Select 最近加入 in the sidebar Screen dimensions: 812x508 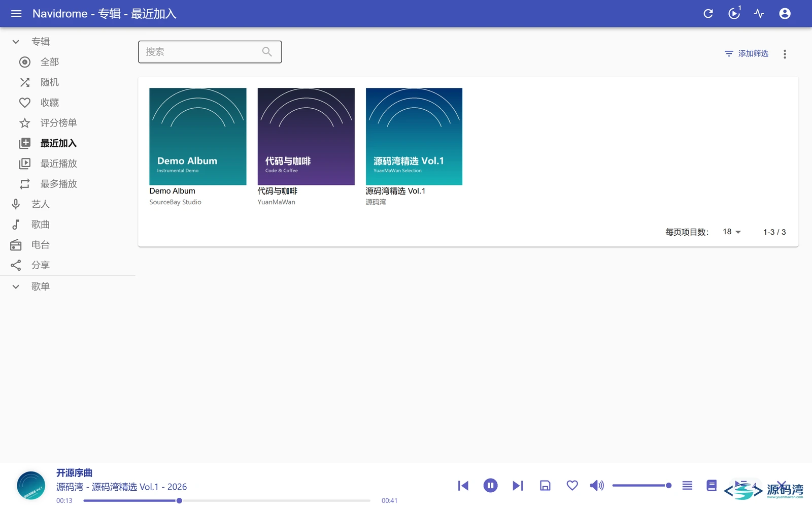coord(68,143)
